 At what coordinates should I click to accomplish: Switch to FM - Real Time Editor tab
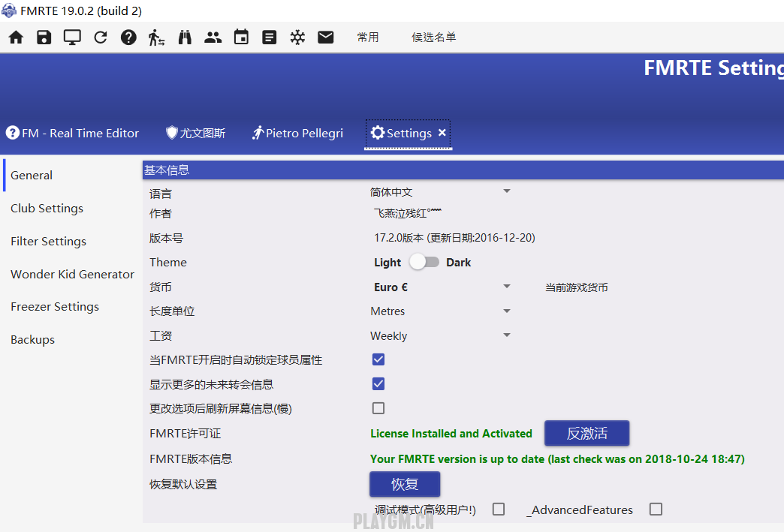[73, 133]
